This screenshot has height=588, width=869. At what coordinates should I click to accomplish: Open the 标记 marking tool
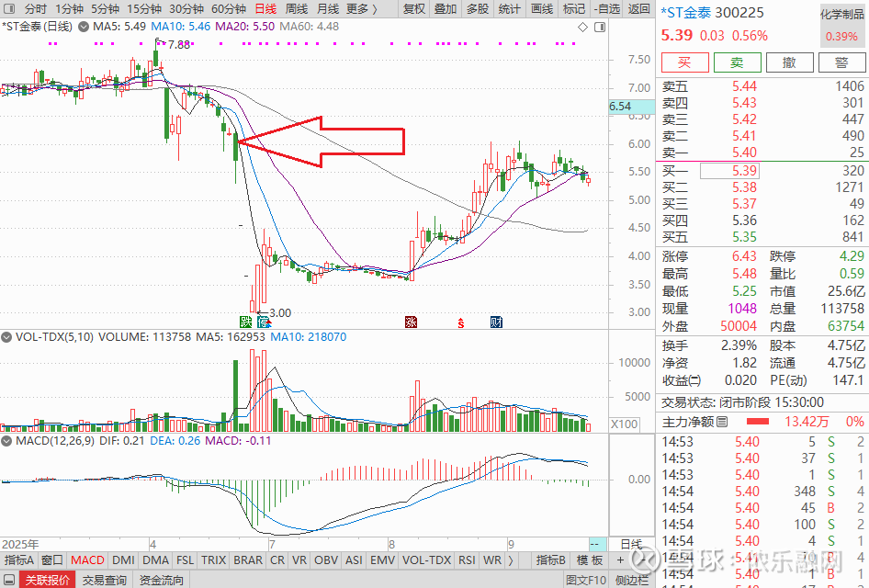click(x=573, y=9)
